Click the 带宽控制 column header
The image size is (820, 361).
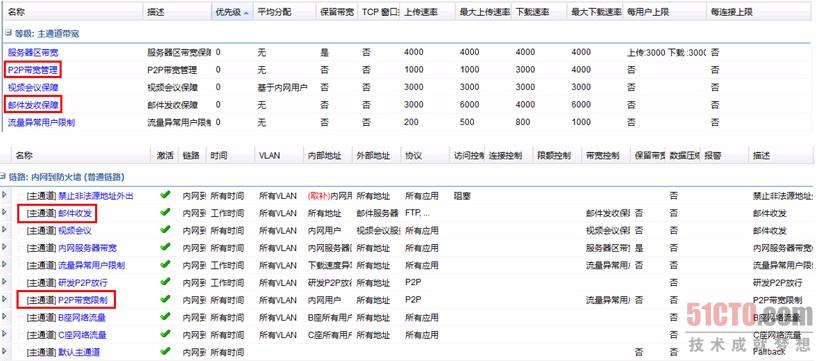point(606,156)
